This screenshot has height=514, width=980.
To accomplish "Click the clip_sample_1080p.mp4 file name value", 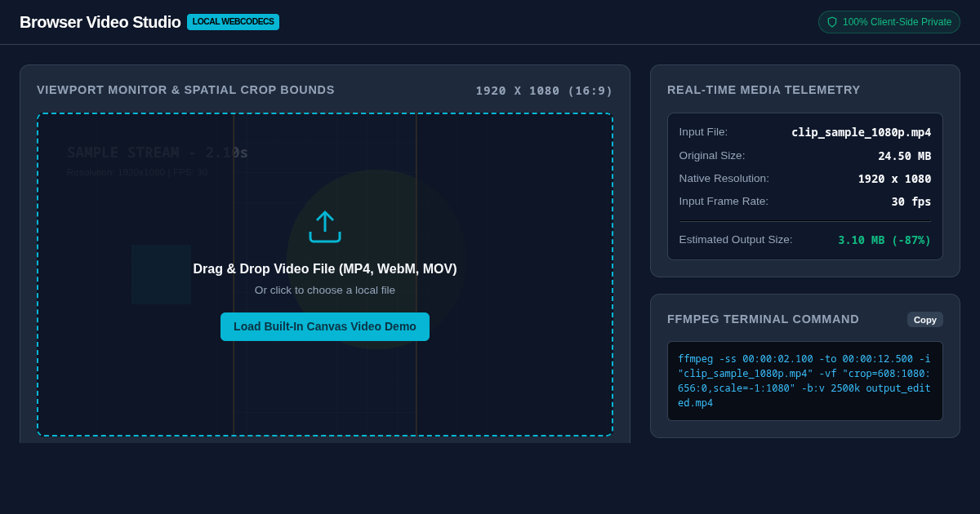I will point(861,132).
